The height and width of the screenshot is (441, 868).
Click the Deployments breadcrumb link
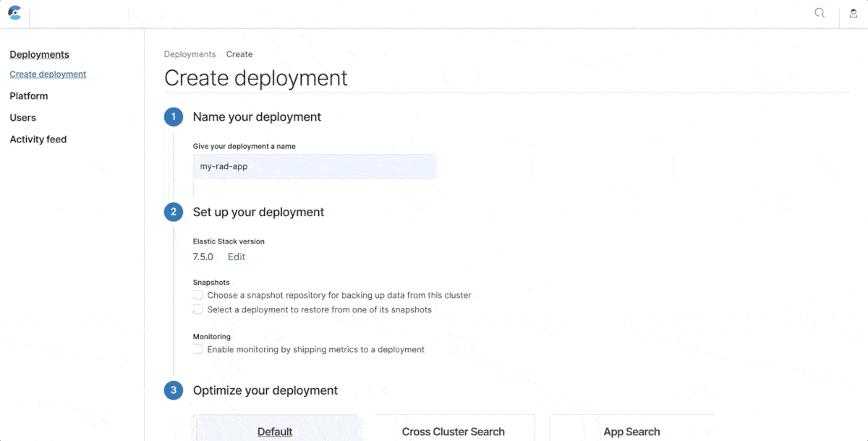click(190, 54)
